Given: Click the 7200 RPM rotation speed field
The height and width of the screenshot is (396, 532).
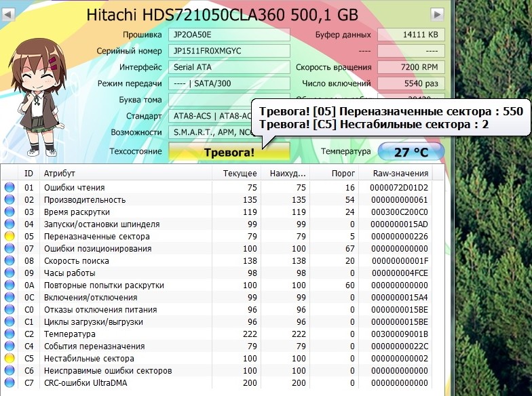Looking at the screenshot, I should [411, 67].
